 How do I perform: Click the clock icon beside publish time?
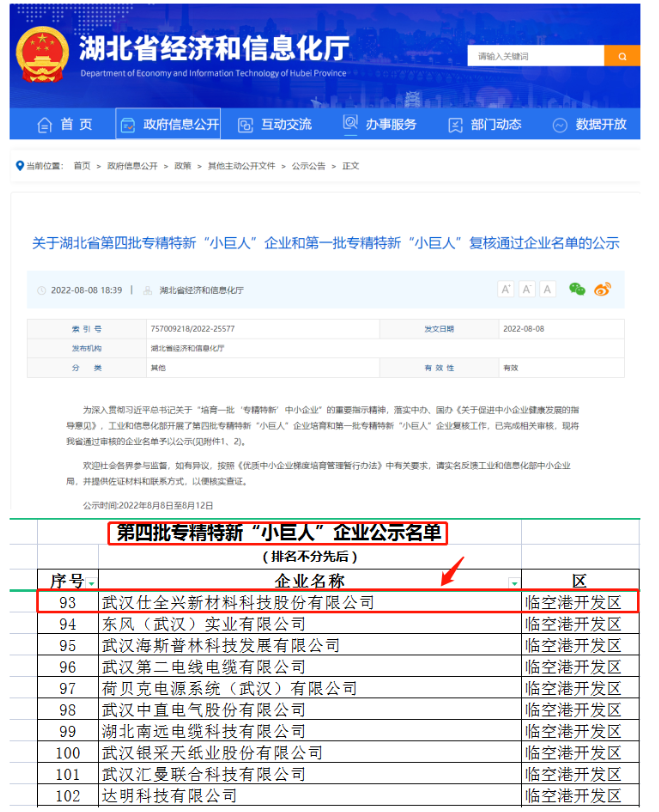coord(42,291)
